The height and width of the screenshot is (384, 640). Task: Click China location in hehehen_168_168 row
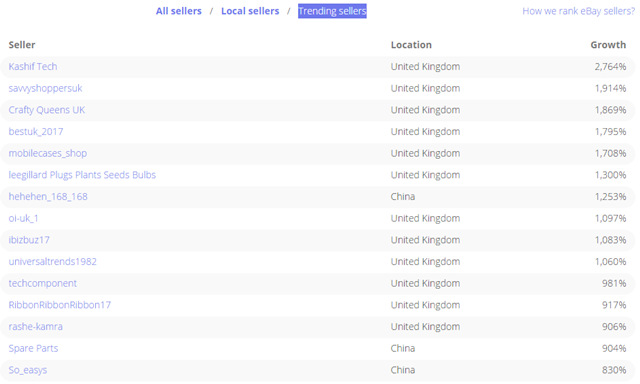[403, 196]
